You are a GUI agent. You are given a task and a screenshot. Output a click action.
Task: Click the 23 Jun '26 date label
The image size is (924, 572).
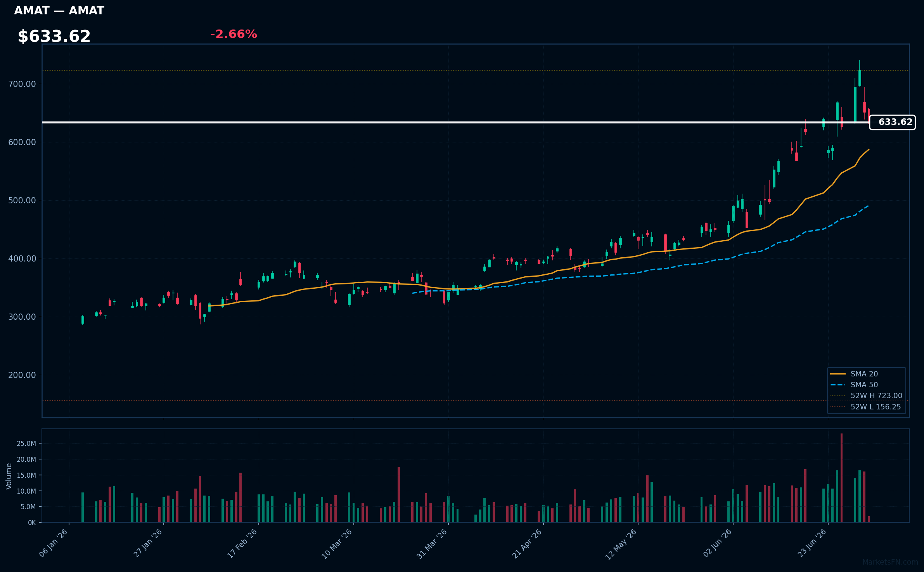coord(812,543)
